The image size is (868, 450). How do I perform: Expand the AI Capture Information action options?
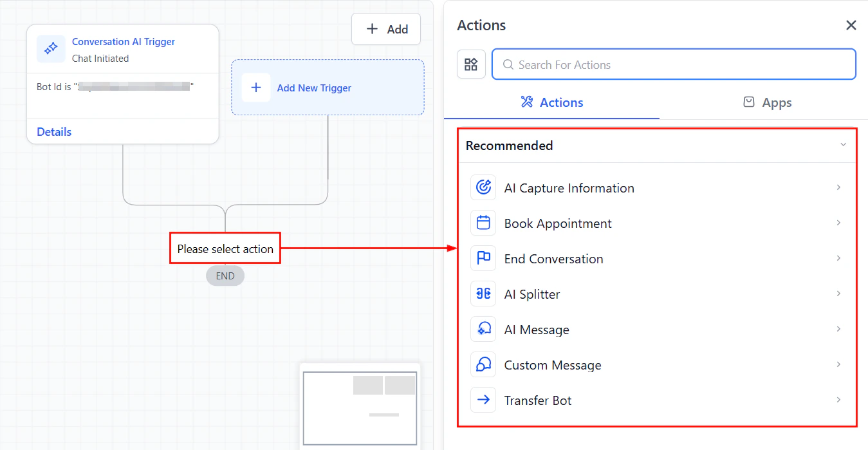[839, 187]
